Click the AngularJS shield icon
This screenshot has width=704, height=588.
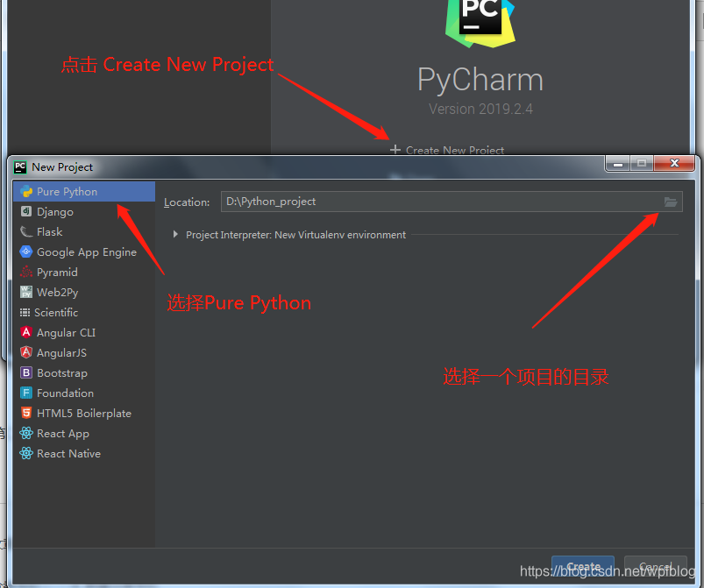[x=26, y=353]
